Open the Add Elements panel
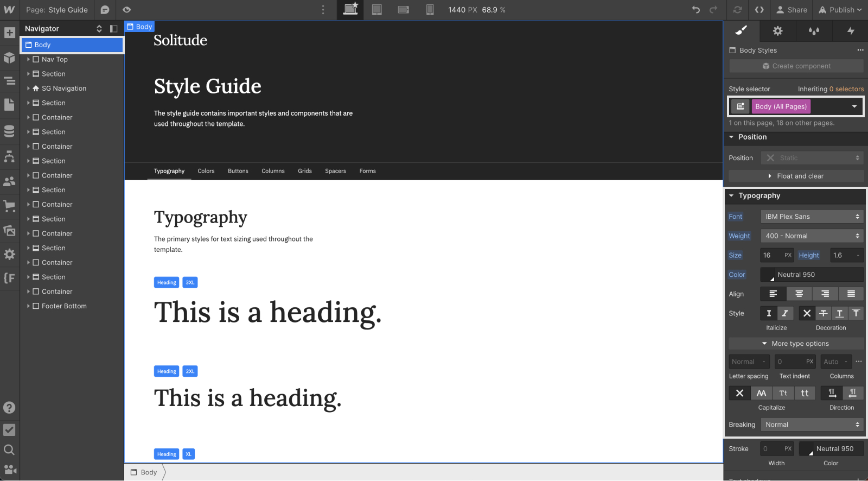Viewport: 868px width, 481px height. point(9,33)
